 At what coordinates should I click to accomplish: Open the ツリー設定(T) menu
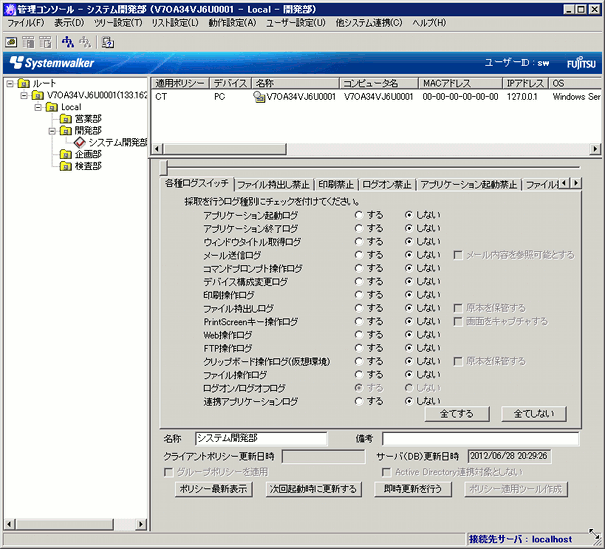pos(118,23)
